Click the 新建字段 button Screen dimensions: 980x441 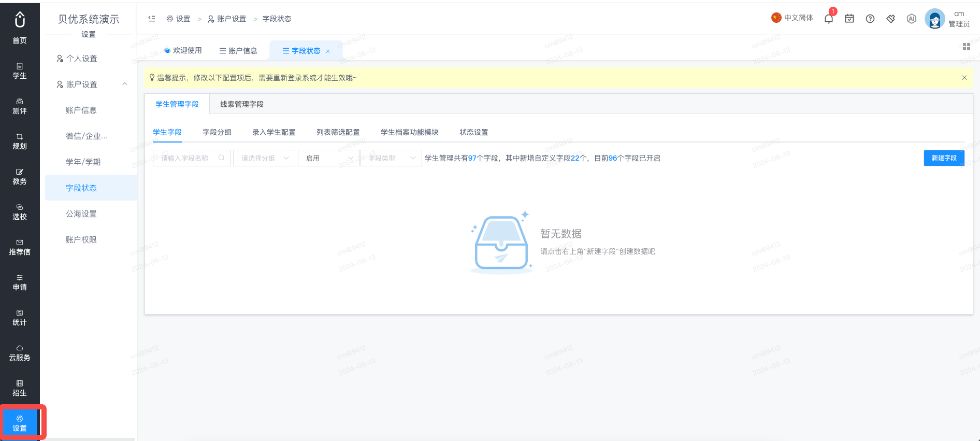click(944, 158)
